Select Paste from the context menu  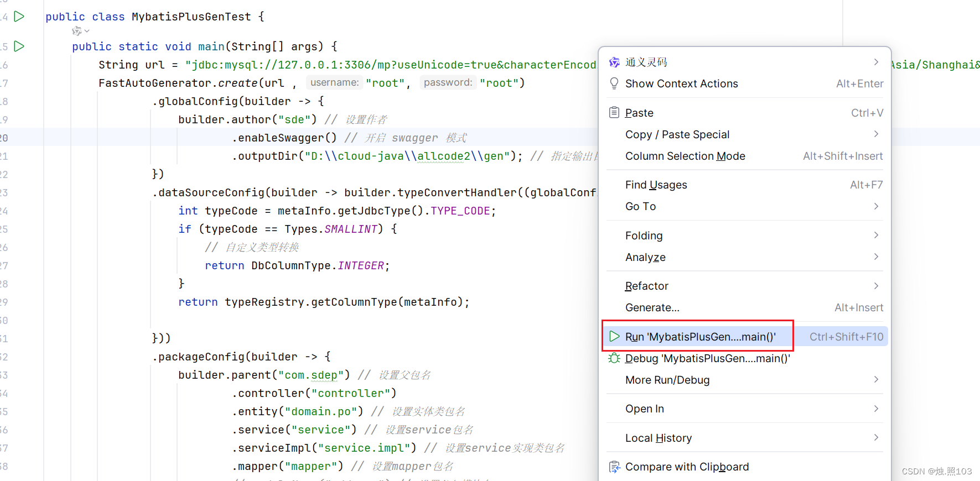[x=745, y=113]
